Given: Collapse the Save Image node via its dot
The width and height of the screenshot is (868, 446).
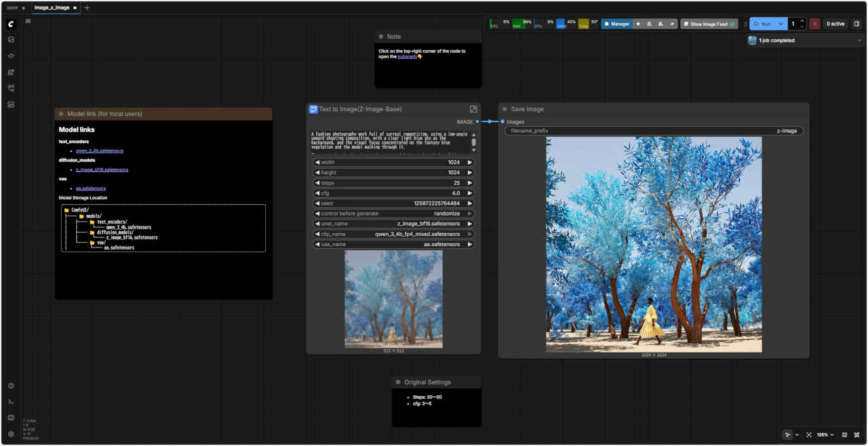Looking at the screenshot, I should coord(505,109).
